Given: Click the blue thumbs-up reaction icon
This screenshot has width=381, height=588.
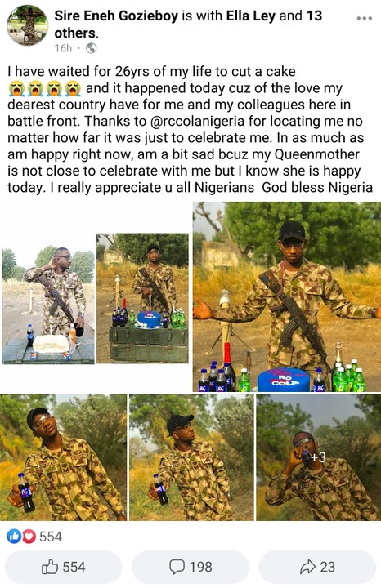Looking at the screenshot, I should point(14,537).
